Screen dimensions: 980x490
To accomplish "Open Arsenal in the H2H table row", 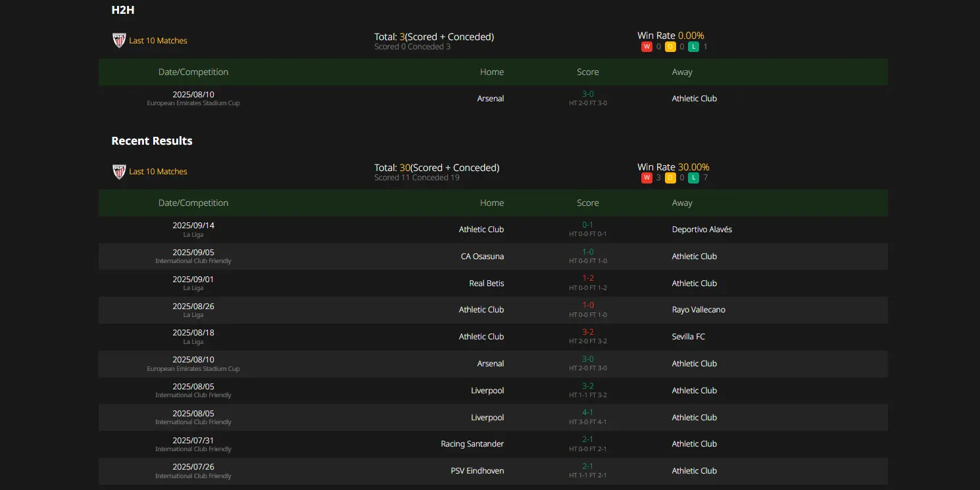I will click(x=491, y=99).
